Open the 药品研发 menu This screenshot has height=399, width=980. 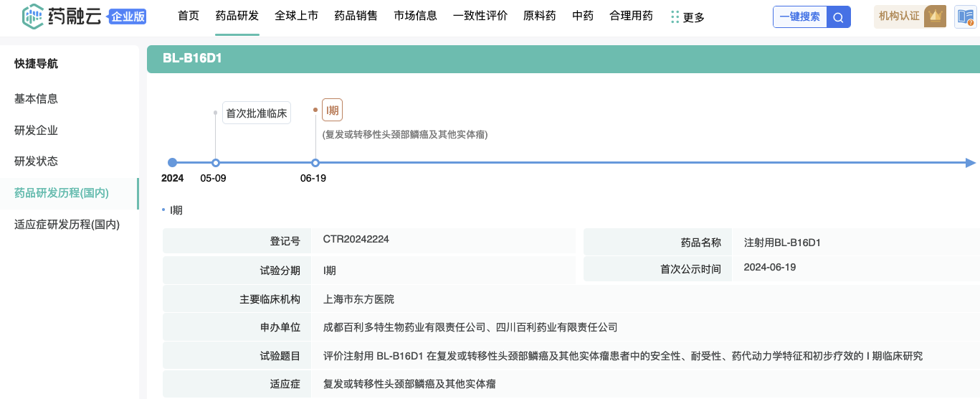pyautogui.click(x=237, y=16)
